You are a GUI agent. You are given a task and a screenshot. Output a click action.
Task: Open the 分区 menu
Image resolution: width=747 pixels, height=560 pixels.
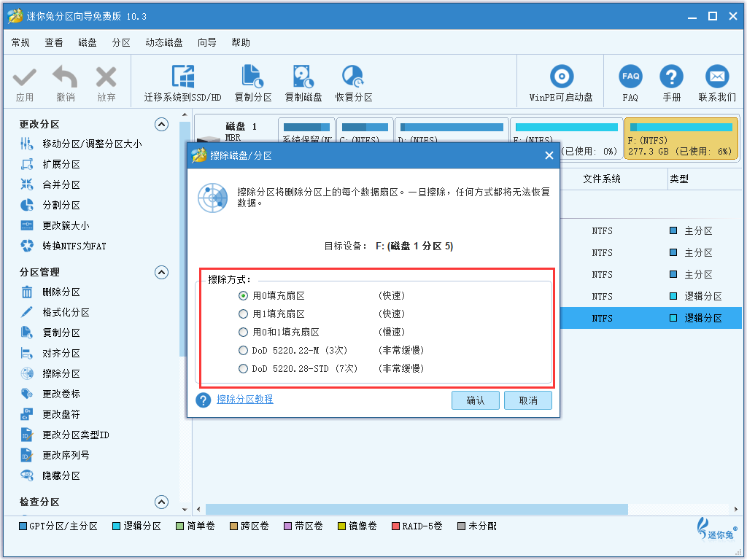pyautogui.click(x=121, y=43)
